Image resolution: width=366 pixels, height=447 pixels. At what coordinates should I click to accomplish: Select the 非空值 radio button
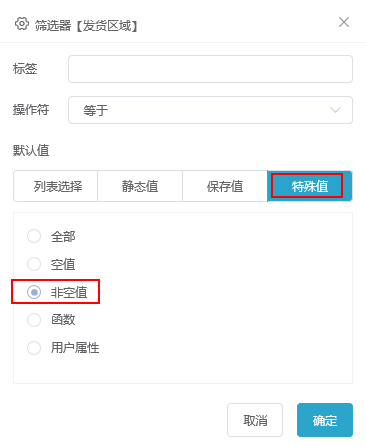34,292
